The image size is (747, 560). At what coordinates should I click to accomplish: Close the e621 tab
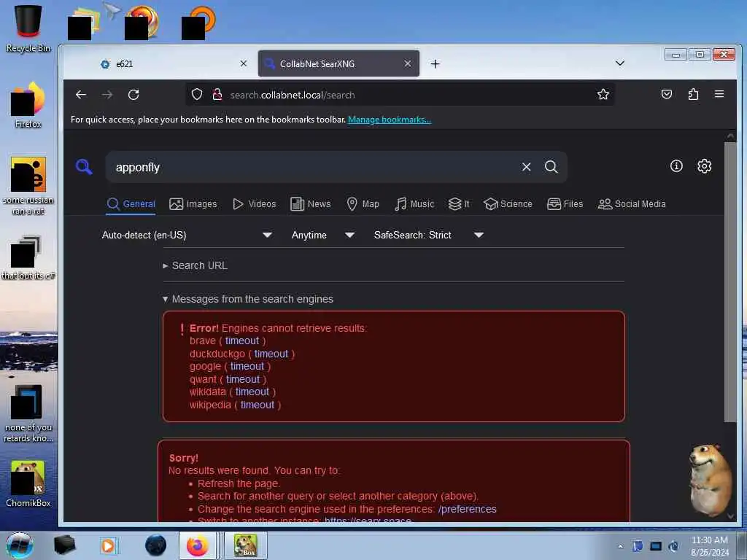point(244,63)
